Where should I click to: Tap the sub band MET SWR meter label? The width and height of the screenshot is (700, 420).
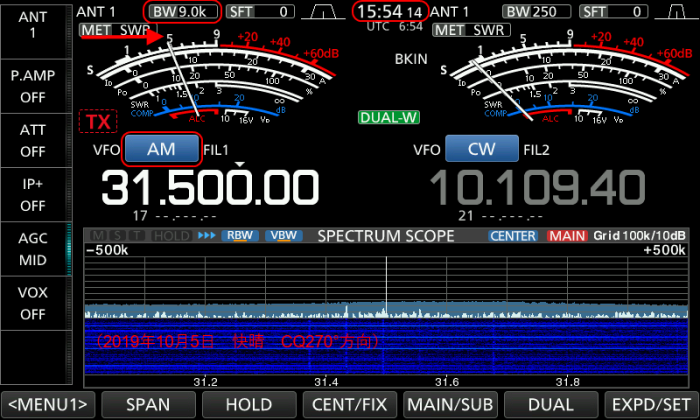[x=471, y=30]
